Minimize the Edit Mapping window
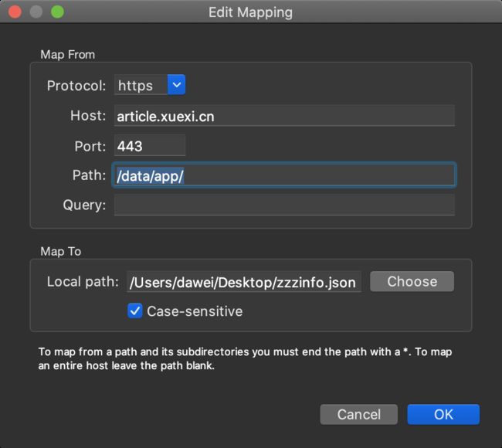This screenshot has height=448, width=502. (x=36, y=12)
